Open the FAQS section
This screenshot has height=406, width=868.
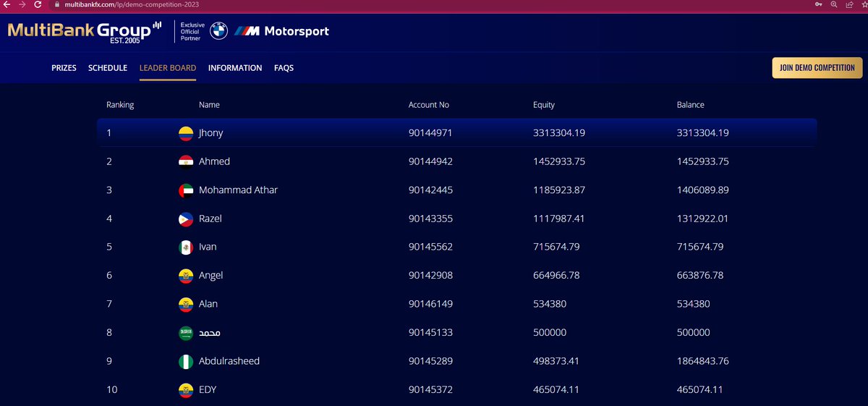(x=284, y=68)
